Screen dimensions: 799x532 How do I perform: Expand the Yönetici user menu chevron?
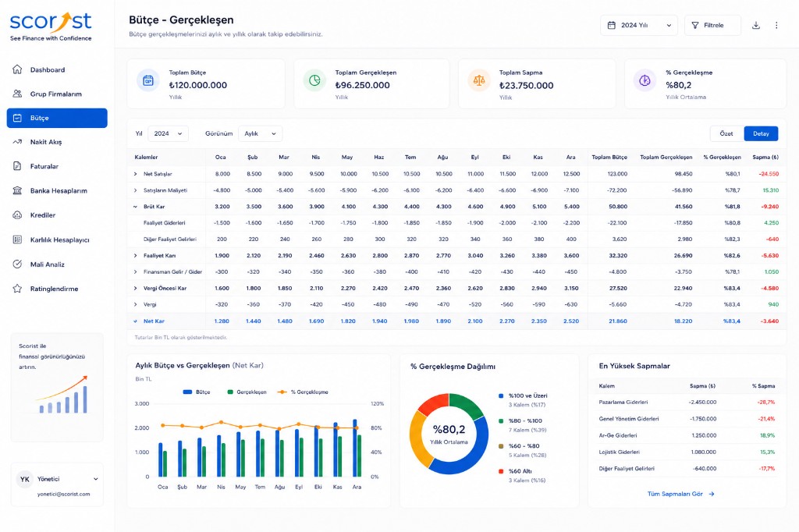click(x=96, y=479)
